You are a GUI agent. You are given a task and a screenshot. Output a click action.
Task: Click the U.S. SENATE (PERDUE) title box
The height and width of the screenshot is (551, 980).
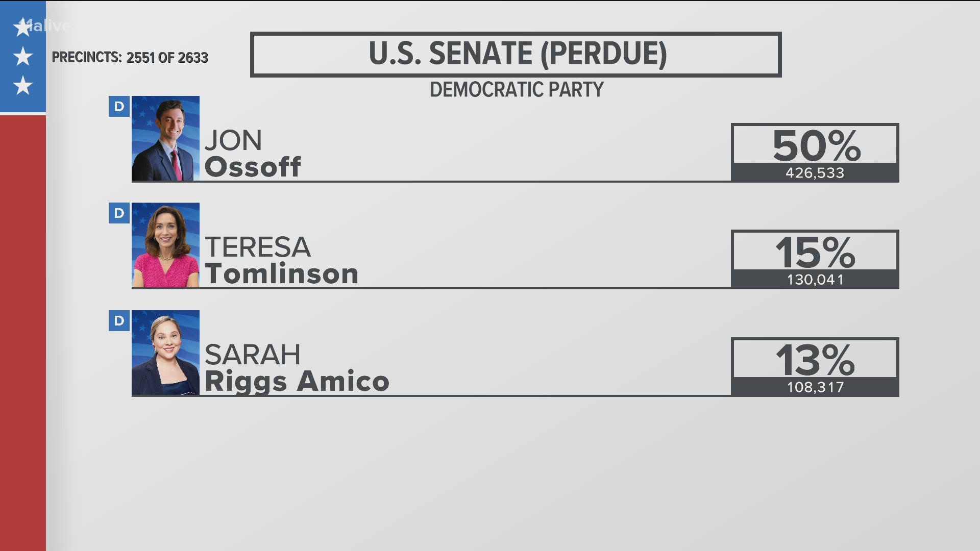click(516, 55)
